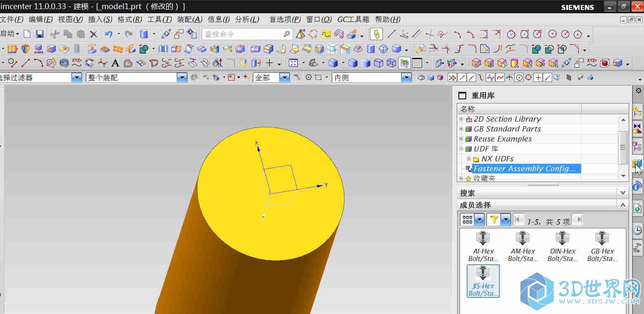Create a new file with the New icon

27,34
